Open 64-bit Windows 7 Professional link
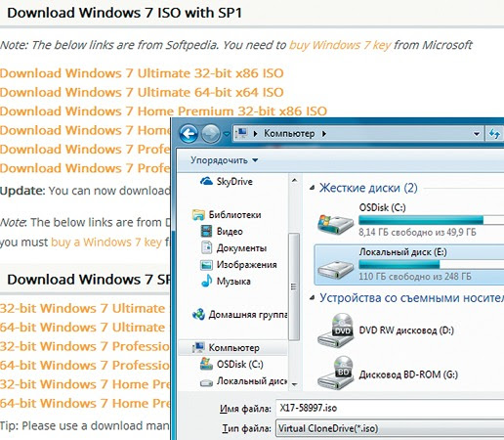504x440 pixels. (x=85, y=365)
